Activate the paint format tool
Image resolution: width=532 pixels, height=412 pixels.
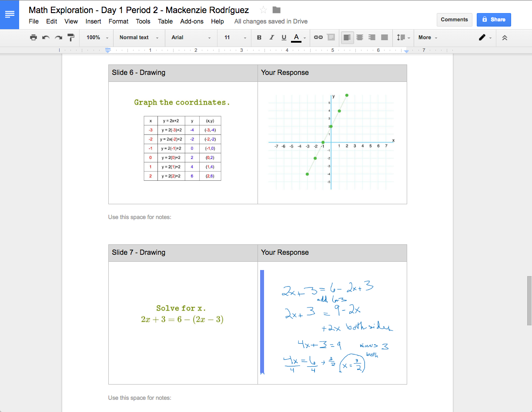pyautogui.click(x=71, y=37)
